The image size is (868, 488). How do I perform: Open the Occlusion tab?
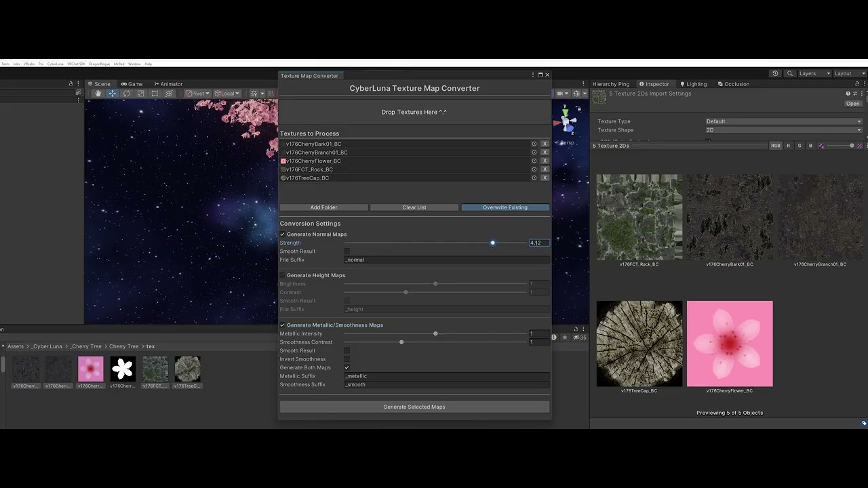coord(733,84)
